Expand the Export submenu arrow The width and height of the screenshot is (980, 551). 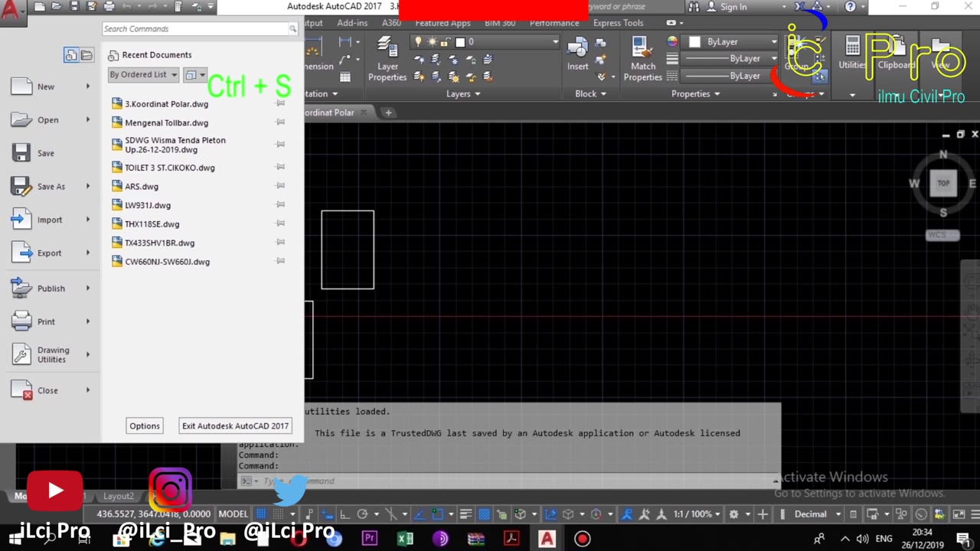(x=88, y=253)
